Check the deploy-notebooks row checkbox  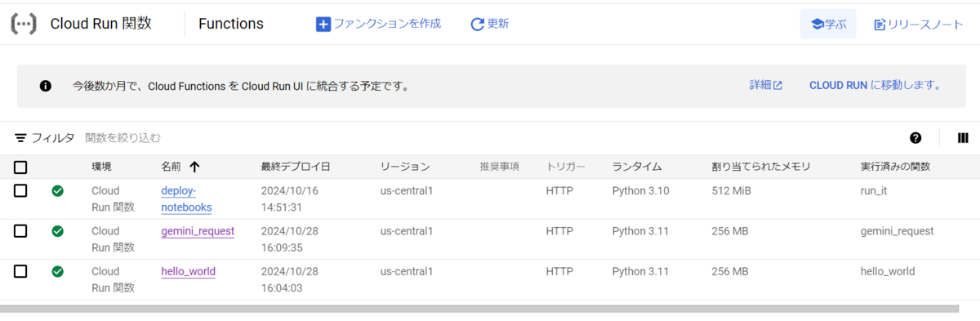[20, 190]
